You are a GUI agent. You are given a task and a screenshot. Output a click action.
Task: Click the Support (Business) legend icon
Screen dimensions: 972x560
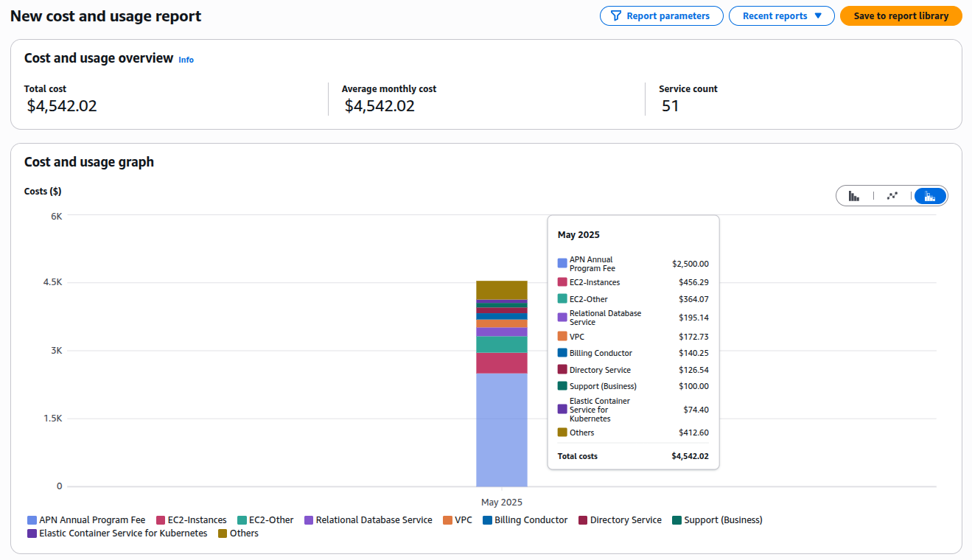(x=677, y=520)
